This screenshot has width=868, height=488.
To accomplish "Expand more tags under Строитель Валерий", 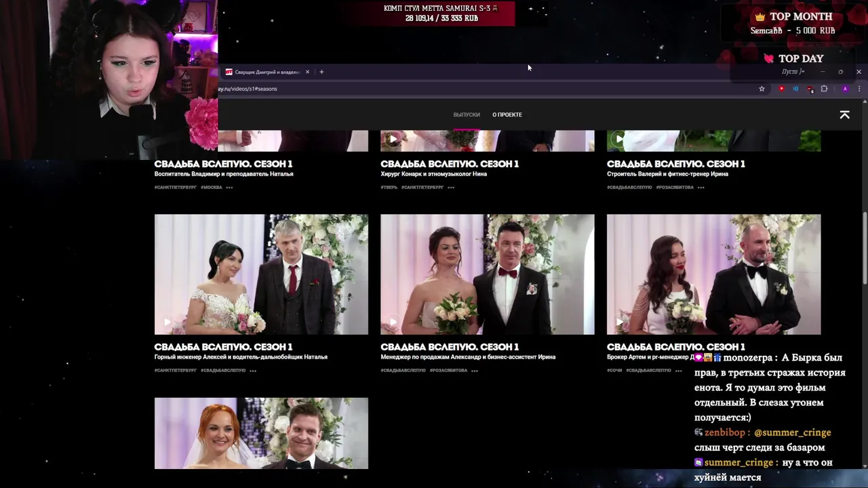I will click(701, 188).
